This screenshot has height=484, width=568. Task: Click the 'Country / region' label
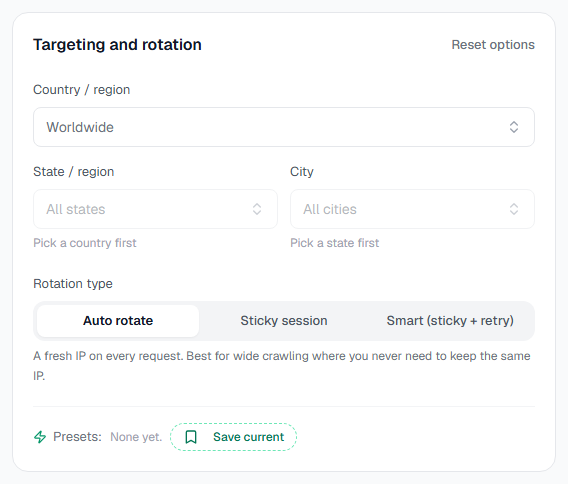coord(82,90)
